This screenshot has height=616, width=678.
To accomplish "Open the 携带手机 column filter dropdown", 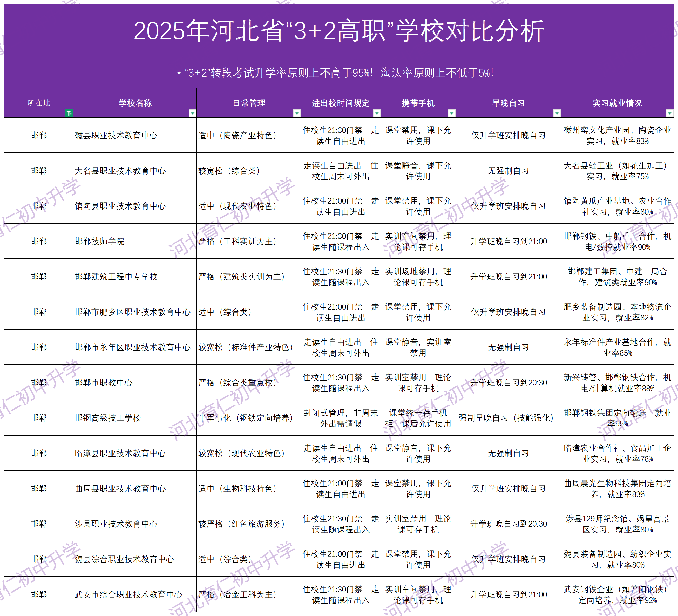I will (451, 113).
